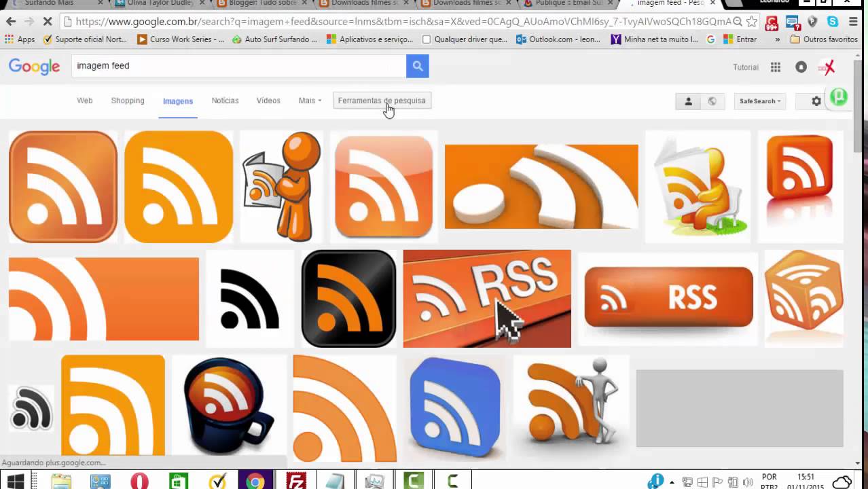Open Curso Work Series bookmark
This screenshot has width=868, height=489.
[x=181, y=39]
